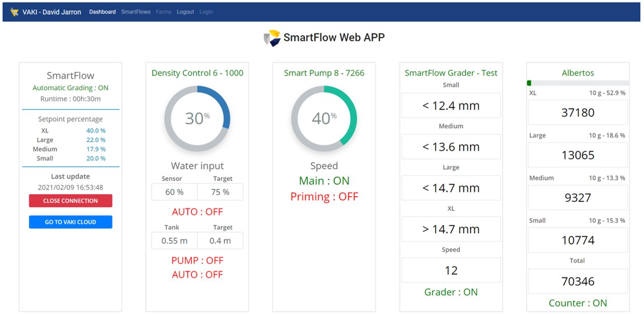
Task: Click Login in the navbar
Action: [206, 12]
